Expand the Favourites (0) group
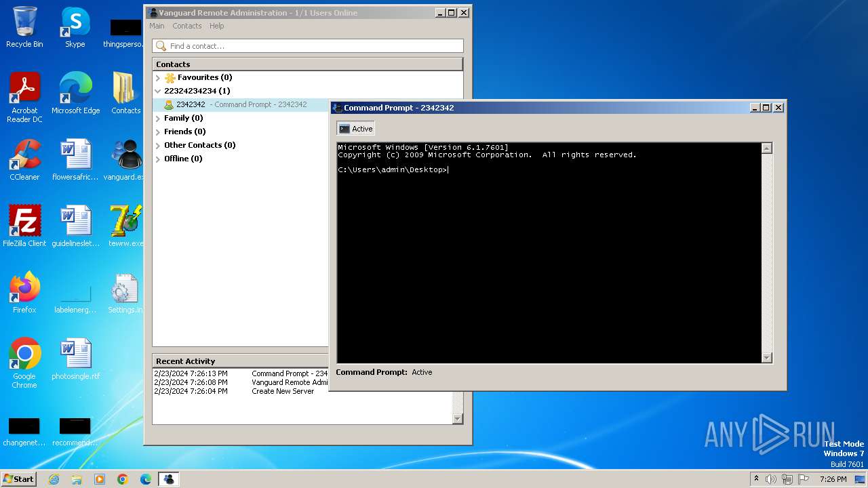The image size is (868, 488). click(158, 78)
